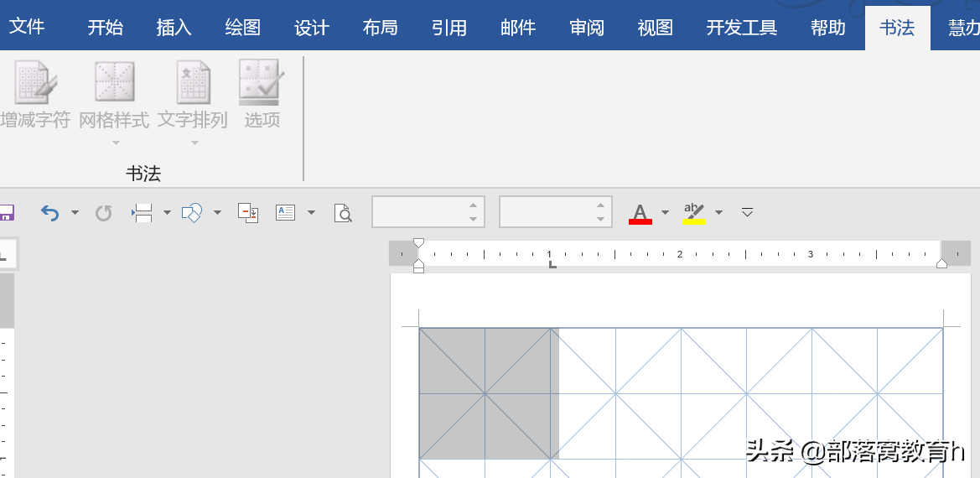This screenshot has width=980, height=478.
Task: Switch to the 帮助 ribbon tab
Action: click(x=827, y=28)
